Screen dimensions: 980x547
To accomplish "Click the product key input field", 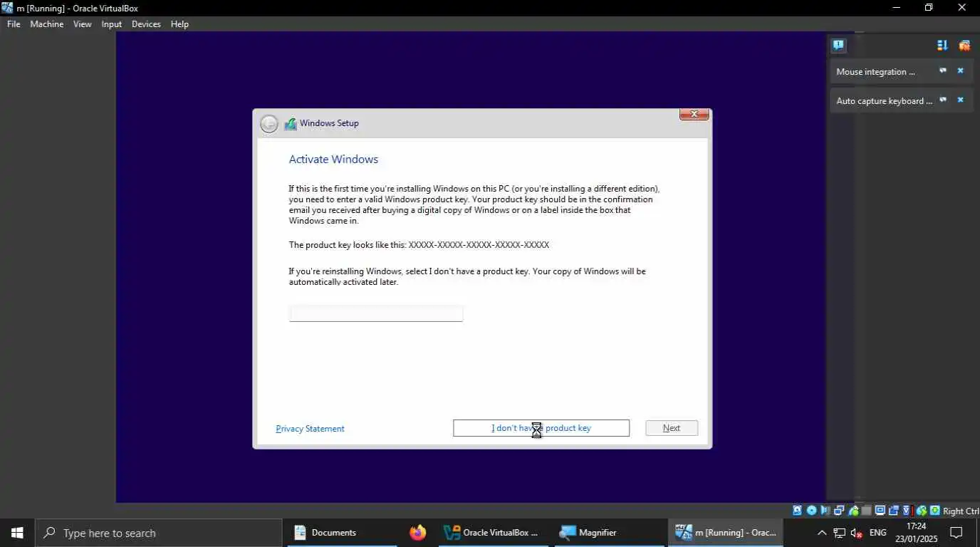I will point(376,313).
